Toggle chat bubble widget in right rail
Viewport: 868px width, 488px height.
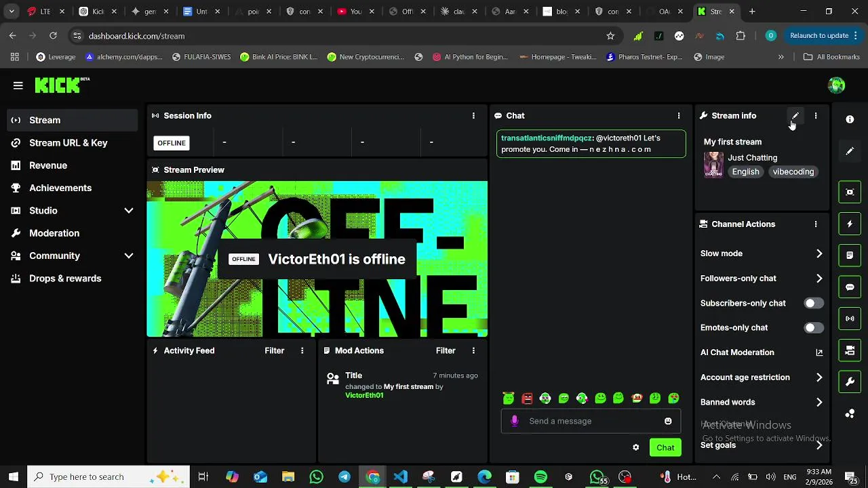click(850, 287)
